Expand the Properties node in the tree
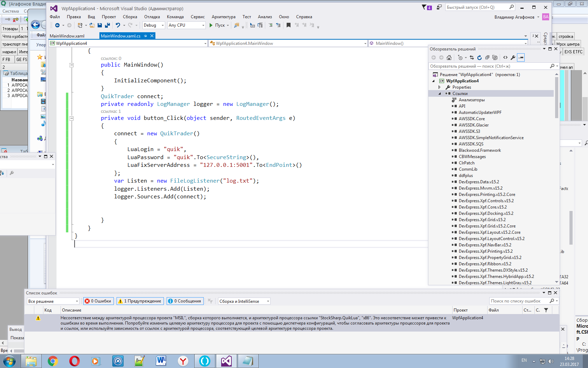 (x=440, y=87)
